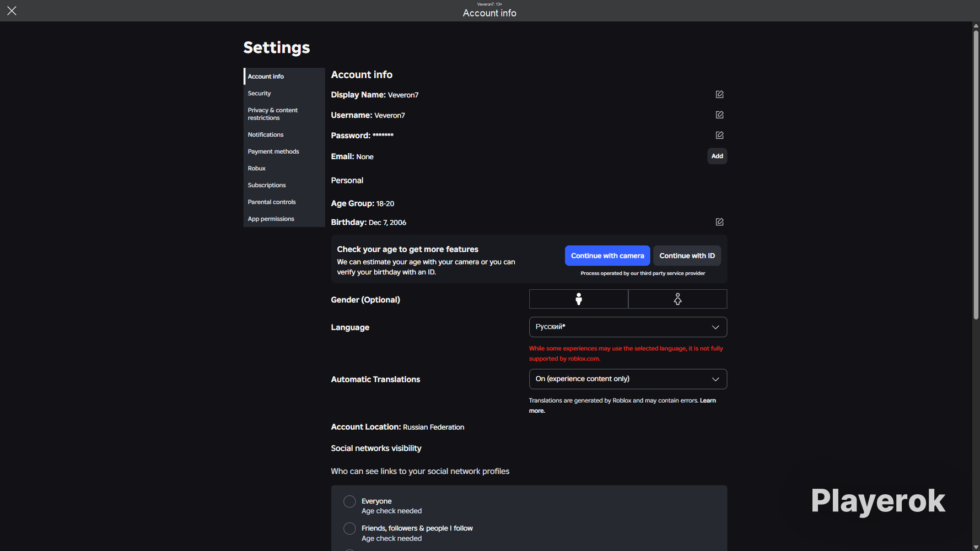980x551 pixels.
Task: Close settings with the X icon
Action: [x=12, y=11]
